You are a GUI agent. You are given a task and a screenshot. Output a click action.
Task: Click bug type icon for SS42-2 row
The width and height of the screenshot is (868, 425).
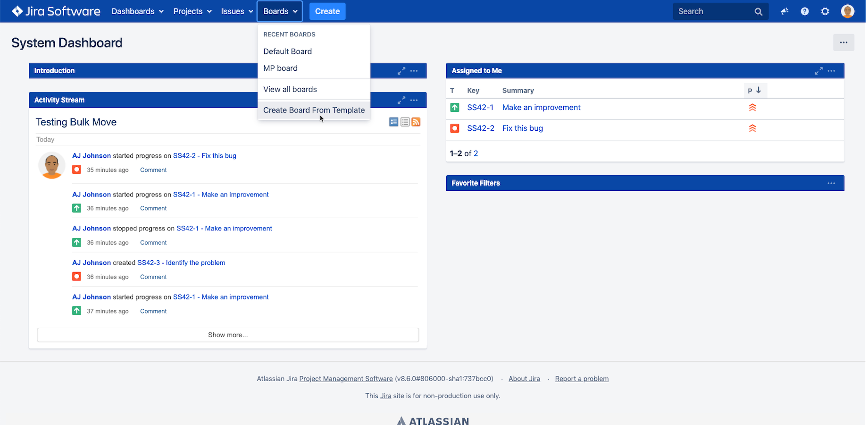(x=455, y=128)
